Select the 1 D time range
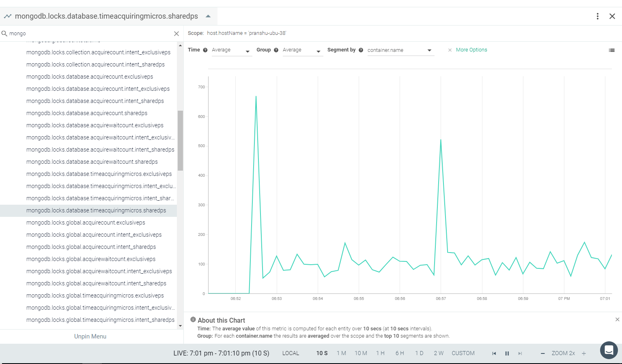This screenshot has width=622, height=364. click(x=419, y=353)
